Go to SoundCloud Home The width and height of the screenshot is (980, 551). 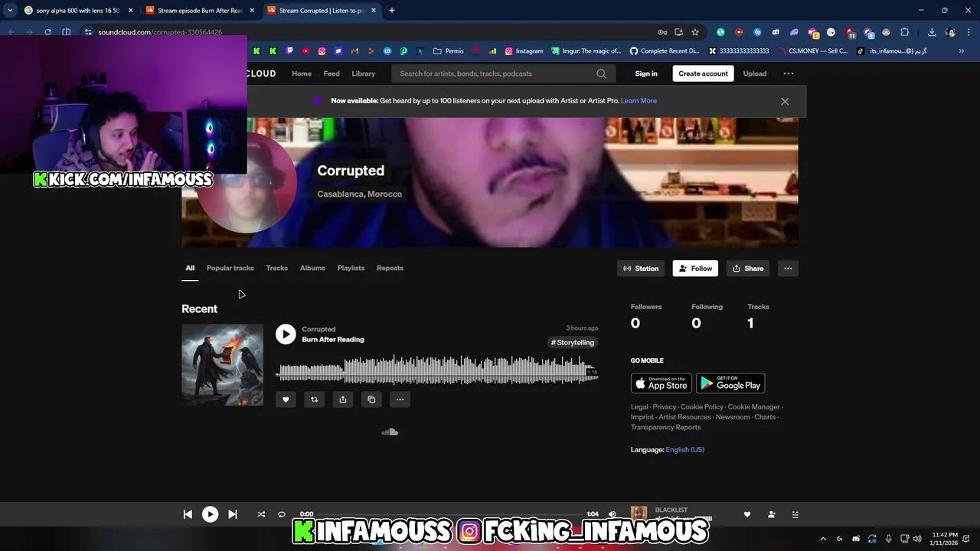coord(302,73)
